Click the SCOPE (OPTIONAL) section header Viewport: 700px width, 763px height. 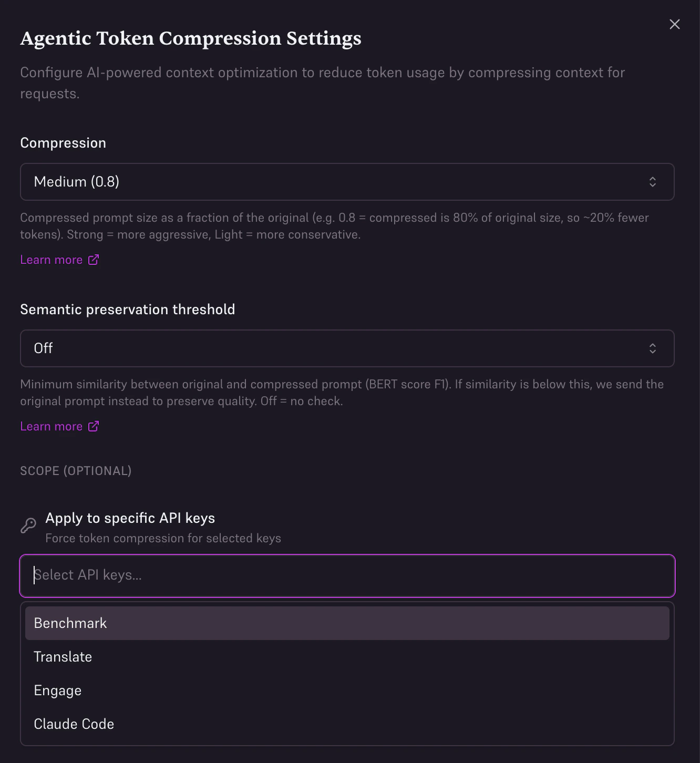(76, 471)
